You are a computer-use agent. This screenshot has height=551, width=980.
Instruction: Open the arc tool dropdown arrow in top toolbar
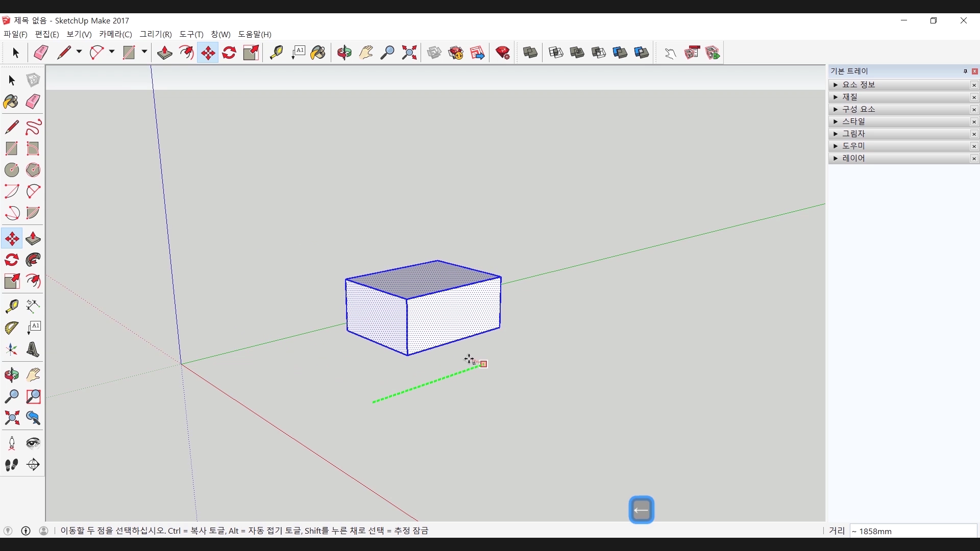click(x=112, y=52)
